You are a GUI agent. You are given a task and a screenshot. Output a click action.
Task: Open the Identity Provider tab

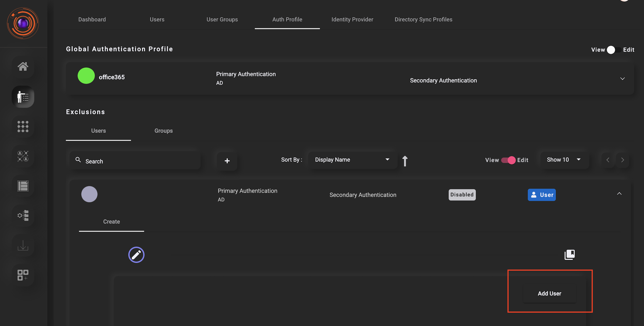click(x=352, y=19)
